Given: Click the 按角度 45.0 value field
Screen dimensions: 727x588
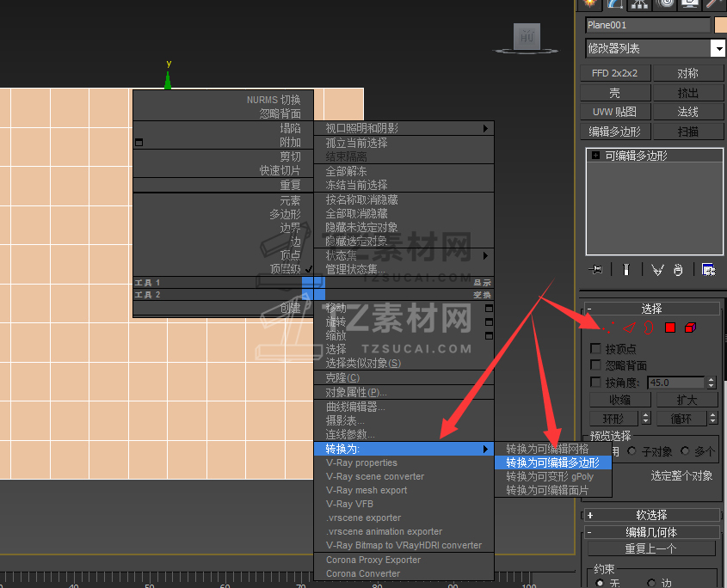Looking at the screenshot, I should tap(676, 383).
